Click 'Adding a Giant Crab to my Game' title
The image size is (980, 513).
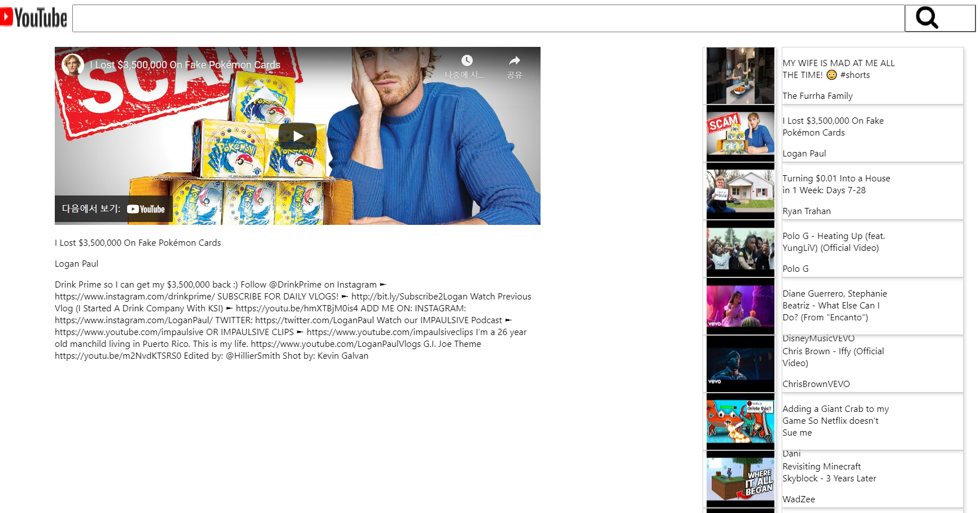[x=835, y=421]
